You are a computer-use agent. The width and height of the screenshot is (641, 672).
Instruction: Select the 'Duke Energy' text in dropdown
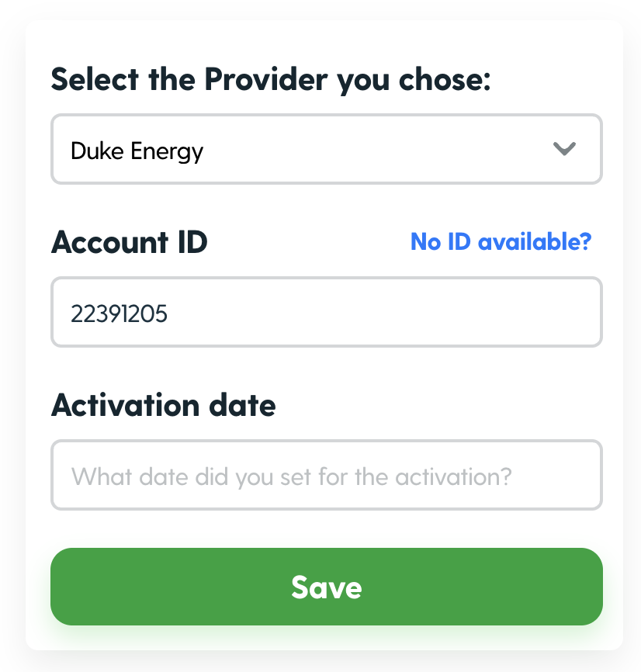pos(137,151)
